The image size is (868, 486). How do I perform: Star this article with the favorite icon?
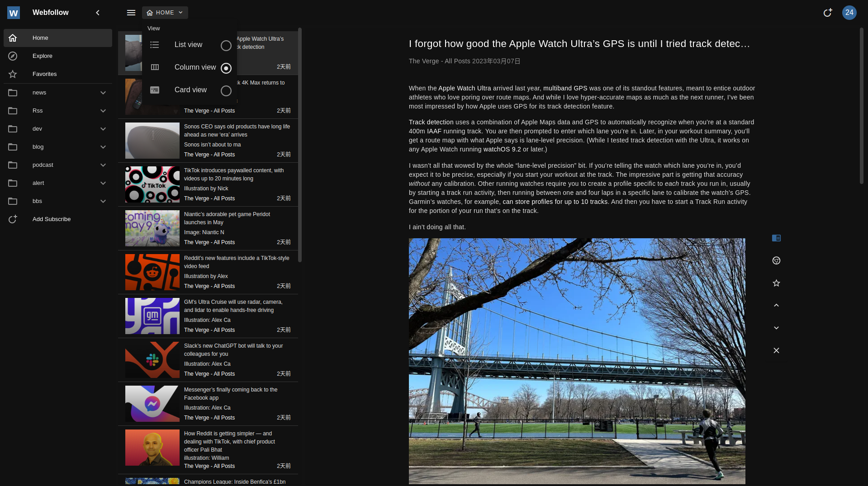point(776,283)
